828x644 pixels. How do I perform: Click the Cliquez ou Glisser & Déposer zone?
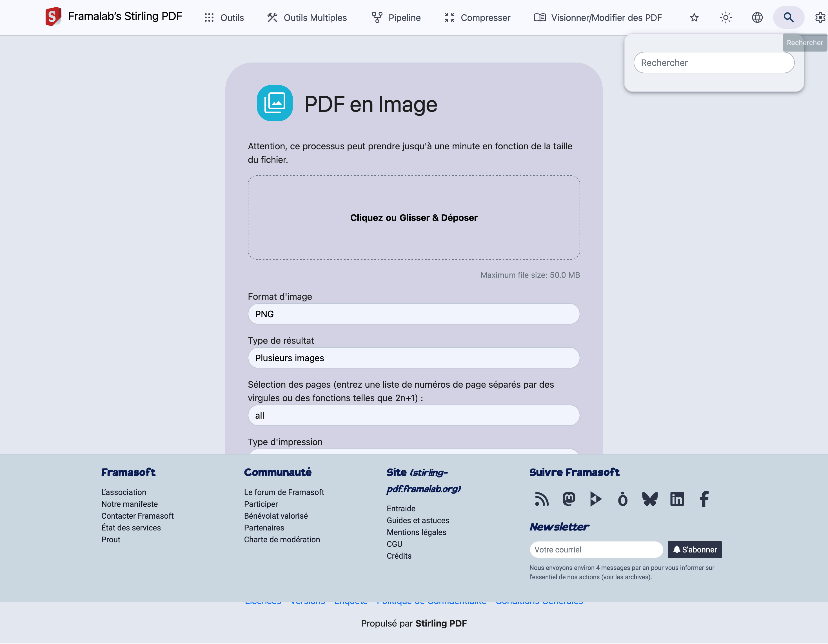click(414, 217)
